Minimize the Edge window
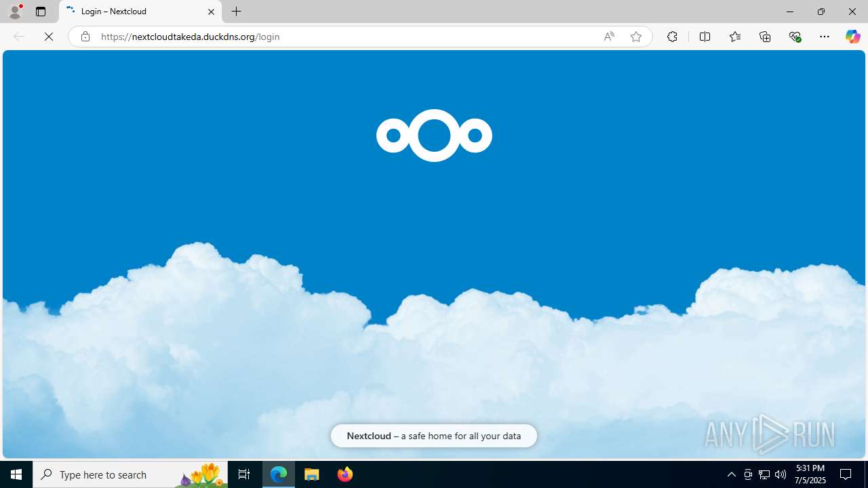The height and width of the screenshot is (488, 868). pyautogui.click(x=790, y=12)
